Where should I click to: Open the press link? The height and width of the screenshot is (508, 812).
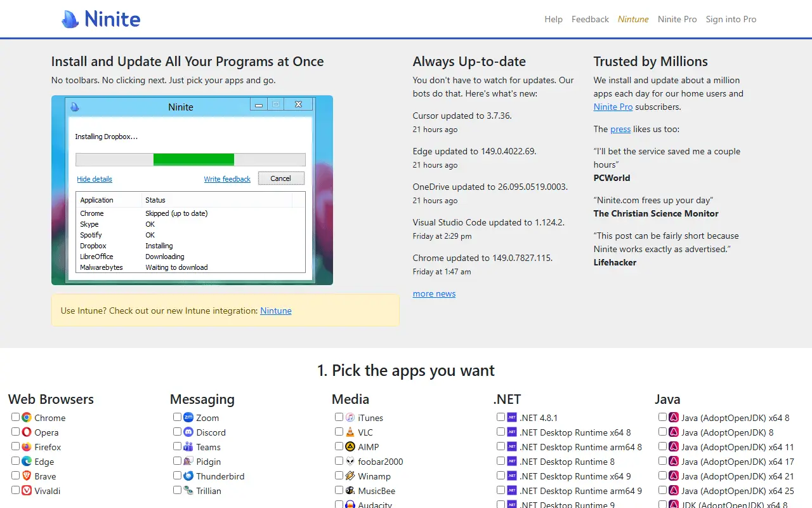(x=620, y=129)
